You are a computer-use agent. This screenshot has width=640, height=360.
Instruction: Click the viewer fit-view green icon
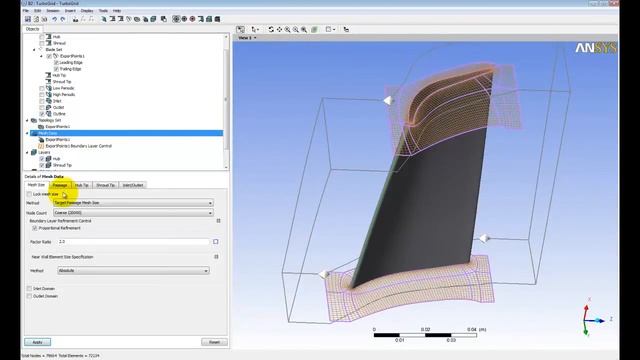(x=314, y=29)
